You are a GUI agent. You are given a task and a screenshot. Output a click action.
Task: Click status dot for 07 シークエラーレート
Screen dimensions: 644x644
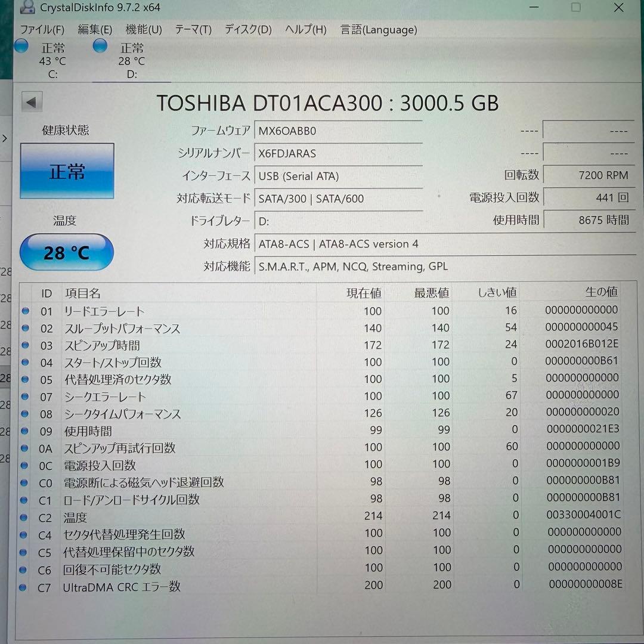pyautogui.click(x=25, y=397)
